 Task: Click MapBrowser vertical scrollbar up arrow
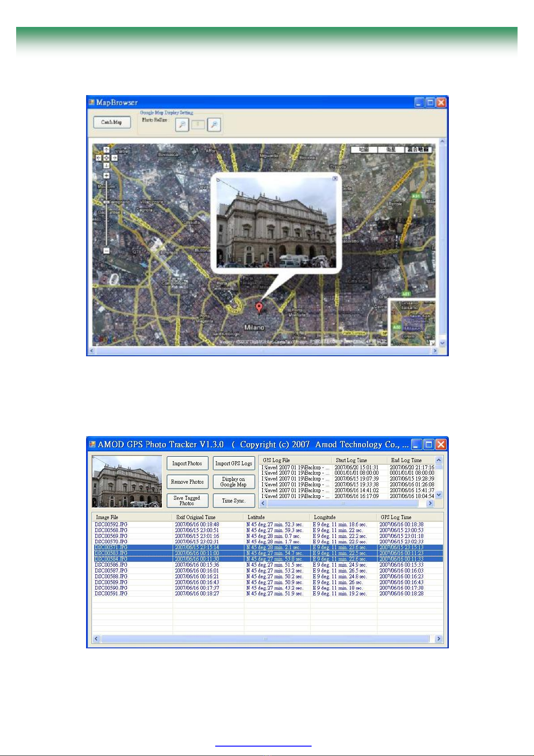[443, 142]
